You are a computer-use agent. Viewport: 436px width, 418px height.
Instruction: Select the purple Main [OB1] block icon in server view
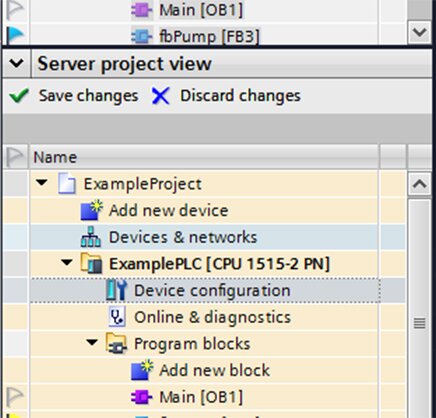tap(141, 397)
